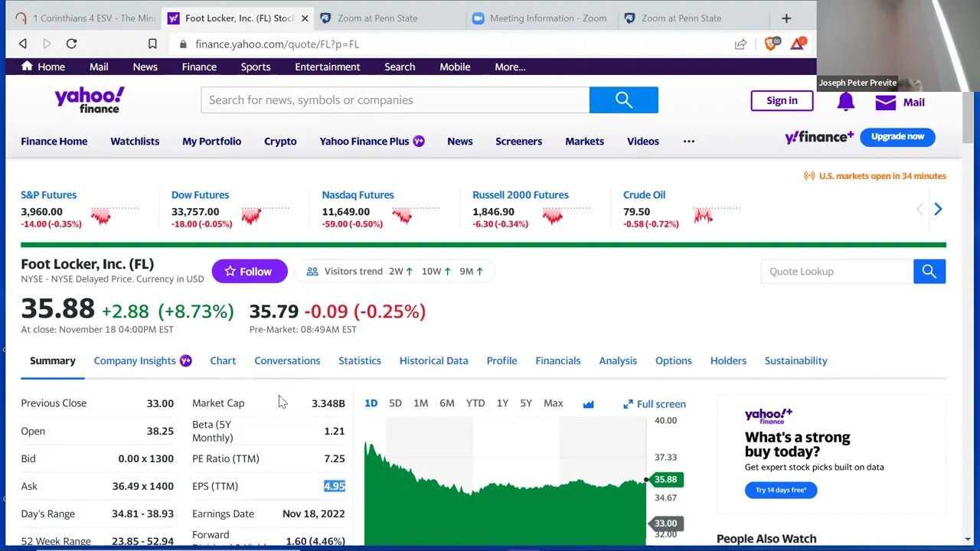Switch to Meeting Information - Zoom tab
Screen dimensions: 980x551
tap(542, 18)
